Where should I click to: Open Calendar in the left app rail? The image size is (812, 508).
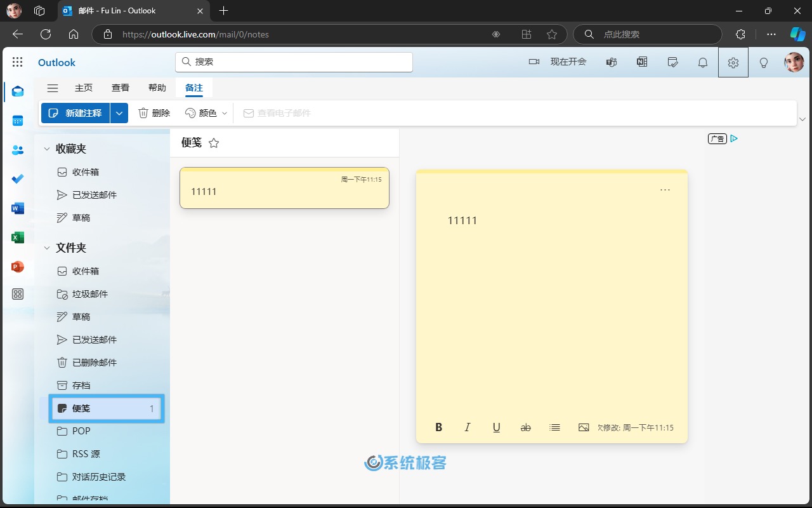[x=18, y=121]
